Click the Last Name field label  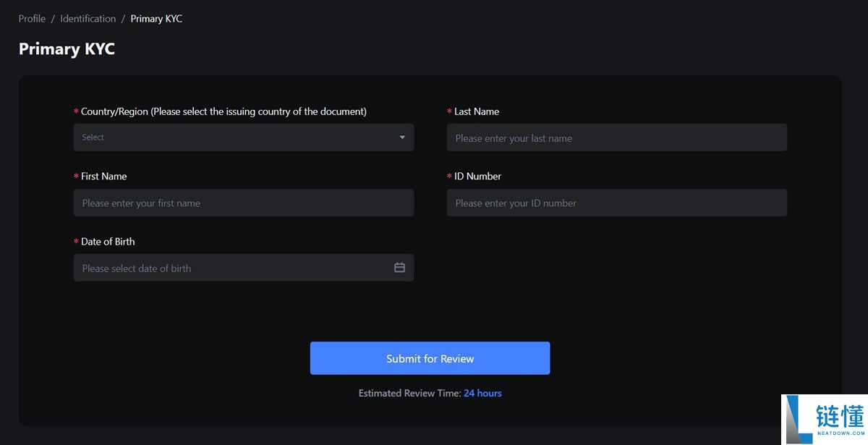point(477,111)
